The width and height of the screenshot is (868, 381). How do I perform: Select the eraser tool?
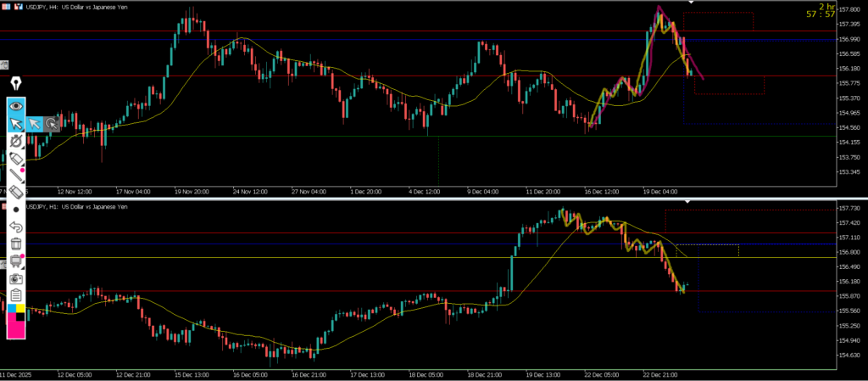click(16, 193)
